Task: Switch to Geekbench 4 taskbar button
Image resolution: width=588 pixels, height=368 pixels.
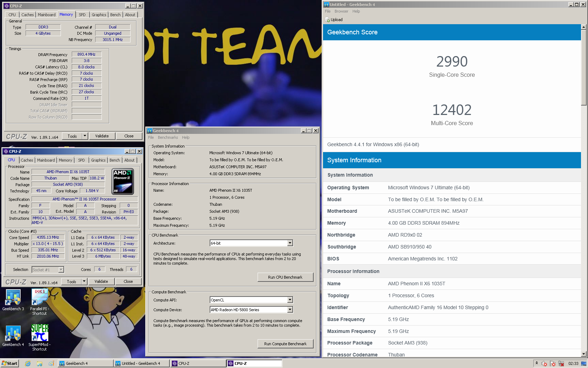Action: pos(85,363)
